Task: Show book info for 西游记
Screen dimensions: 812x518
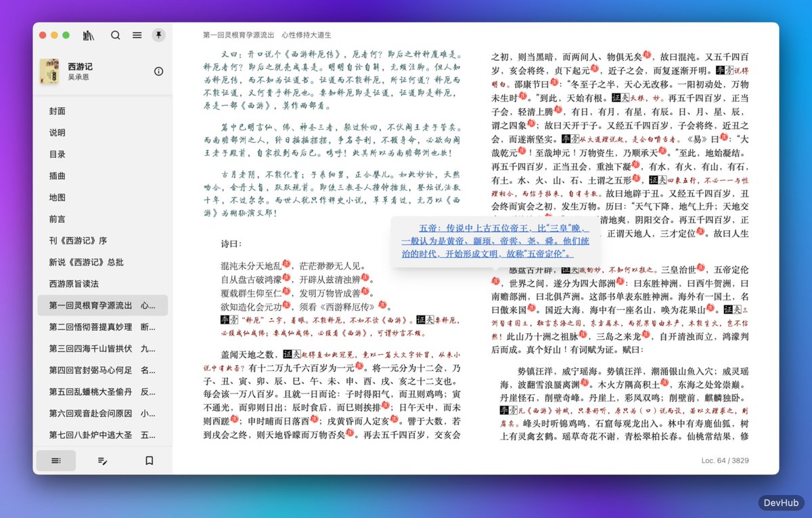Action: (158, 71)
